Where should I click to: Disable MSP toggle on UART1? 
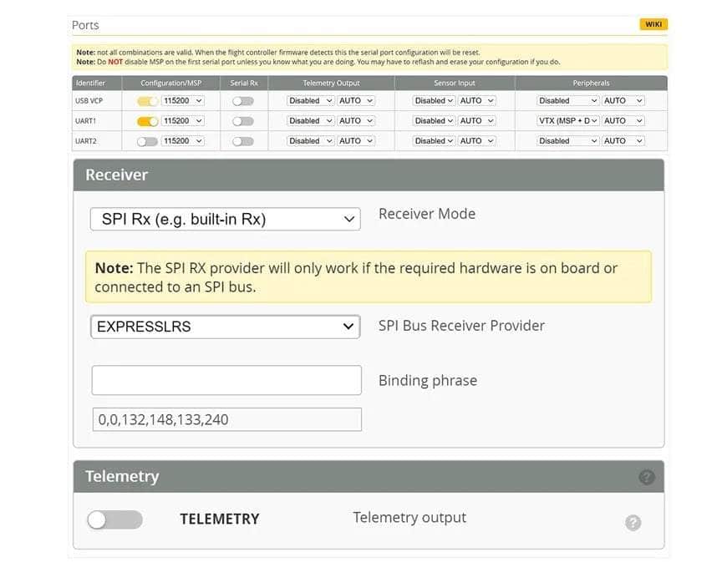[147, 121]
